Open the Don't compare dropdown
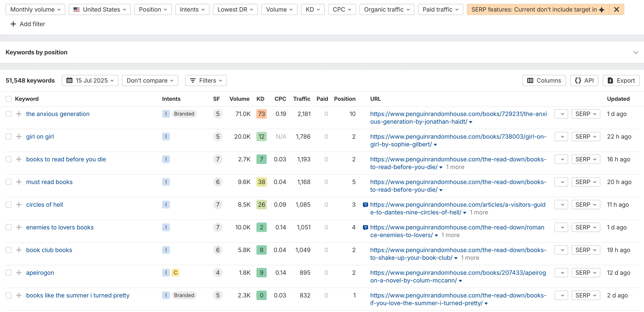Viewport: 644px width, 312px height. click(150, 80)
